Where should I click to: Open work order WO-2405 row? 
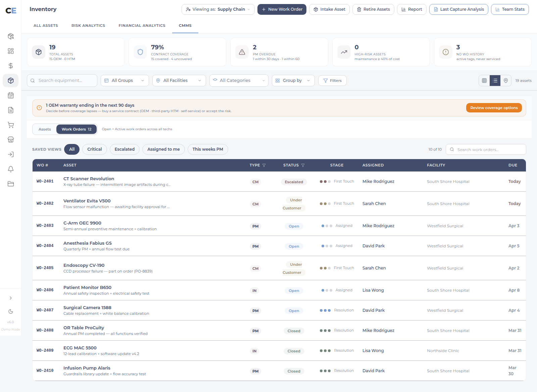[x=279, y=268]
